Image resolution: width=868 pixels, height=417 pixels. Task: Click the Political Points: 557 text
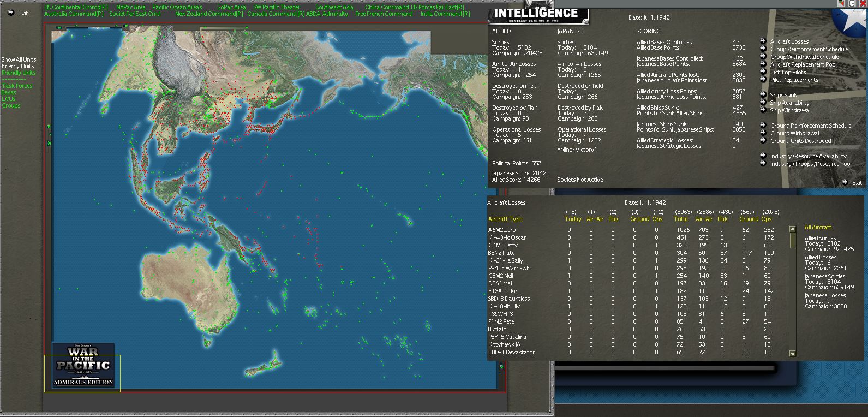pos(517,163)
